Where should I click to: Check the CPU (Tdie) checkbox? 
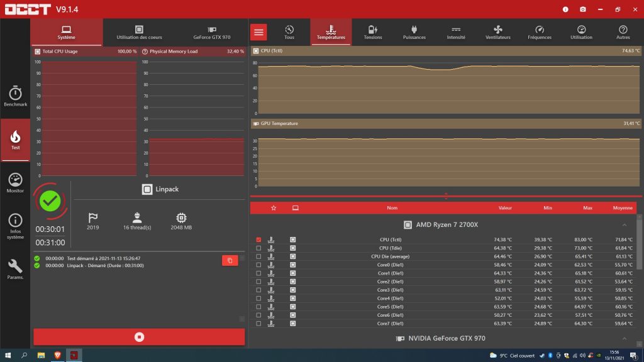(x=258, y=248)
